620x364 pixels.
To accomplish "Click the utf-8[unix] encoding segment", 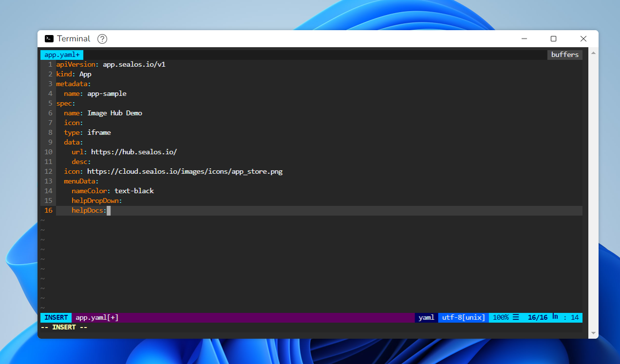I will (x=463, y=317).
